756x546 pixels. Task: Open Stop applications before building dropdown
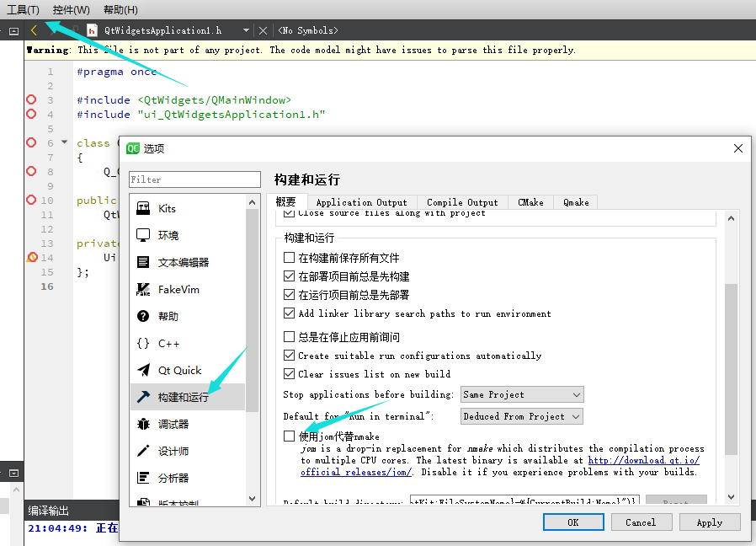(x=522, y=393)
